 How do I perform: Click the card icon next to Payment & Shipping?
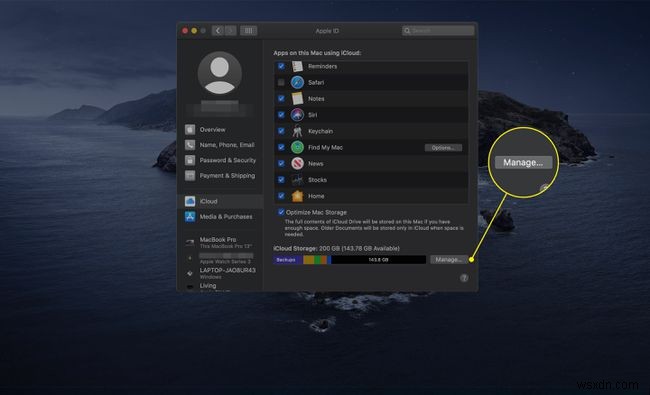pos(190,176)
